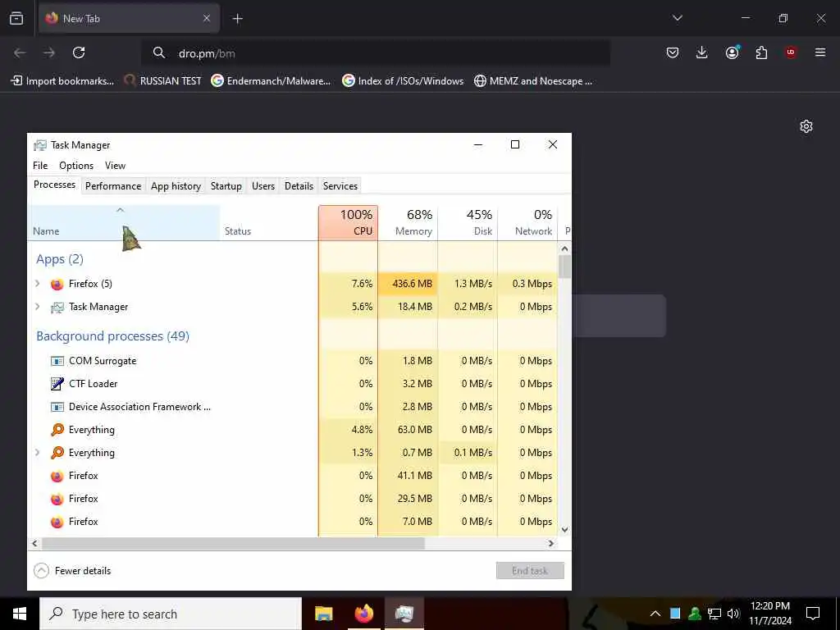Open the Pocket save icon
840x630 pixels.
pos(673,52)
